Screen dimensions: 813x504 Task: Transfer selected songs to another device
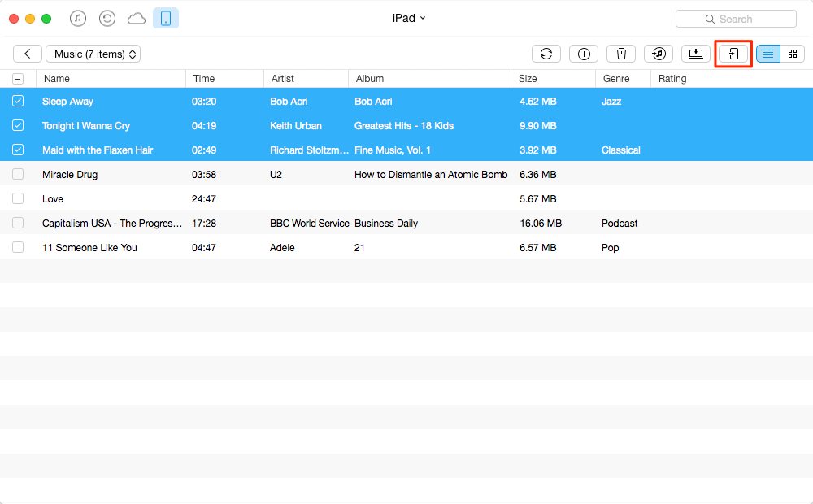click(x=733, y=54)
